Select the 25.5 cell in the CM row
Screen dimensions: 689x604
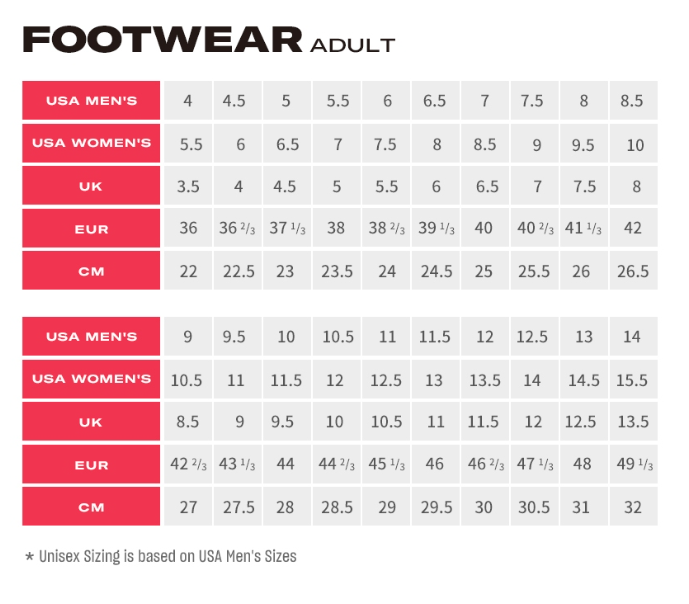534,271
